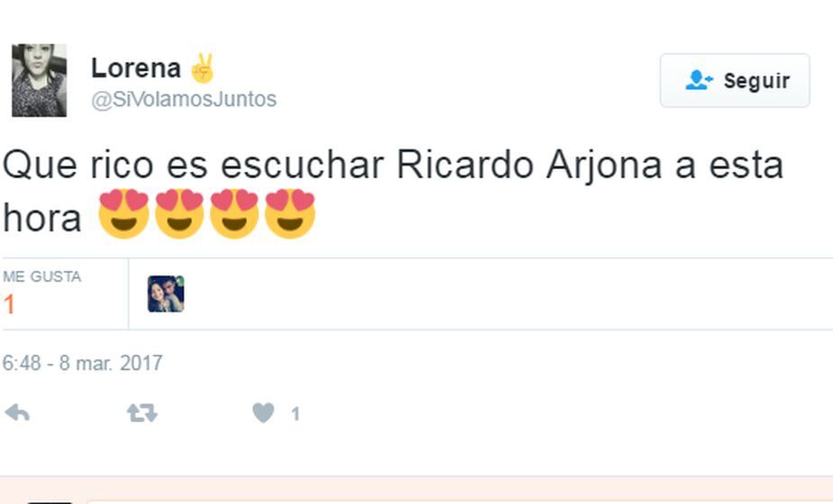The width and height of the screenshot is (833, 504).
Task: Follow Lorena with the Seguir button
Action: (735, 80)
